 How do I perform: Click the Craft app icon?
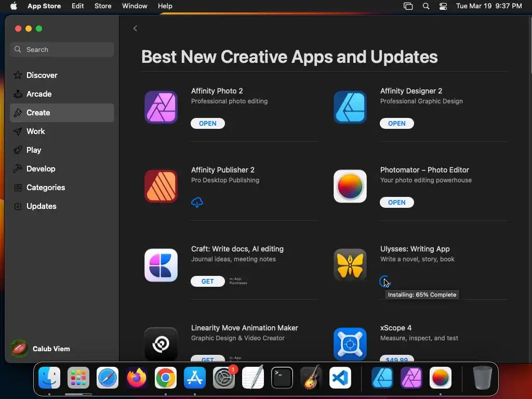pos(161,265)
